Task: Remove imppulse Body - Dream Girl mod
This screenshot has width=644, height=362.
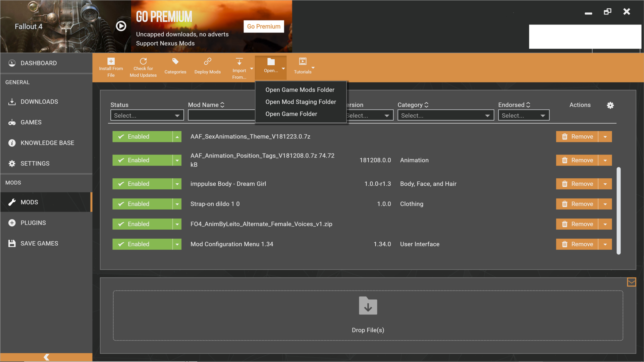Action: [577, 184]
